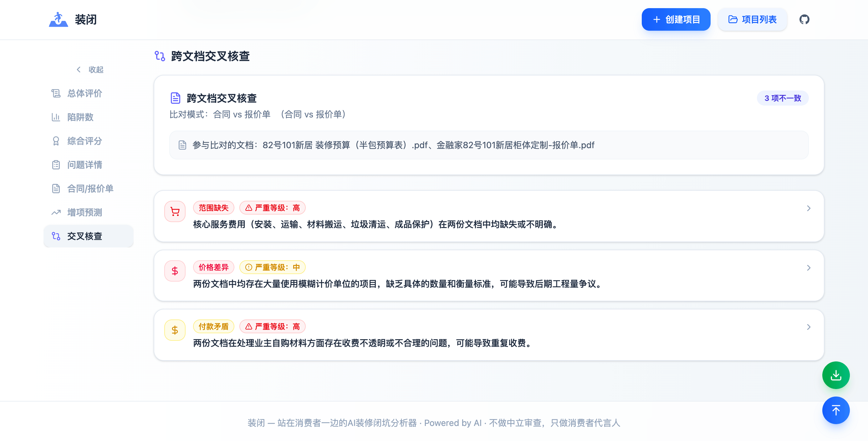Image resolution: width=868 pixels, height=441 pixels.
Task: Click the 范围缺失 tag
Action: [x=214, y=208]
